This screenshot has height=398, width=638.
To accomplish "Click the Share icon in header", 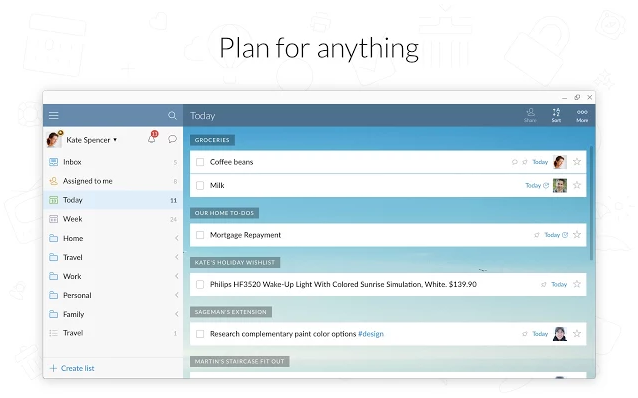I will 530,115.
